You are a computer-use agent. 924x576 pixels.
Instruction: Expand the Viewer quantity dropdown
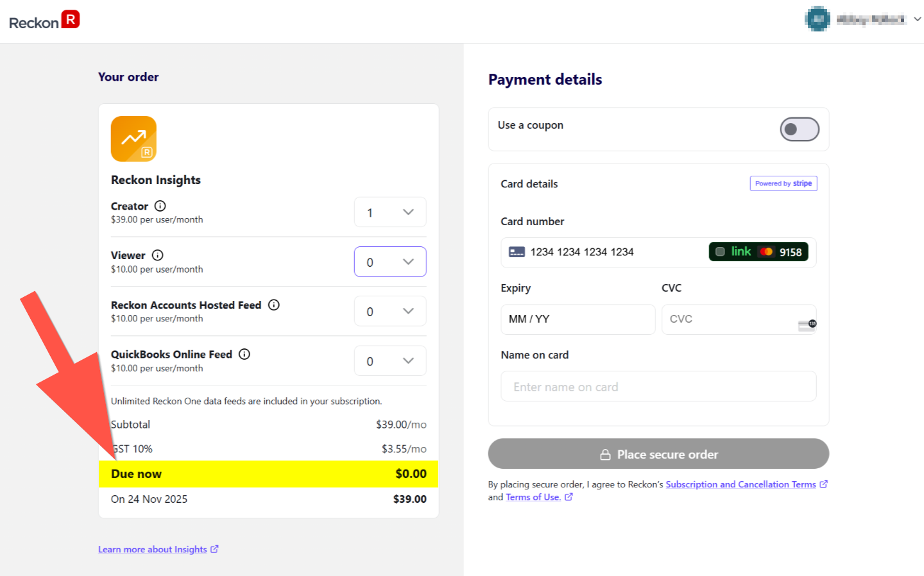pos(390,262)
